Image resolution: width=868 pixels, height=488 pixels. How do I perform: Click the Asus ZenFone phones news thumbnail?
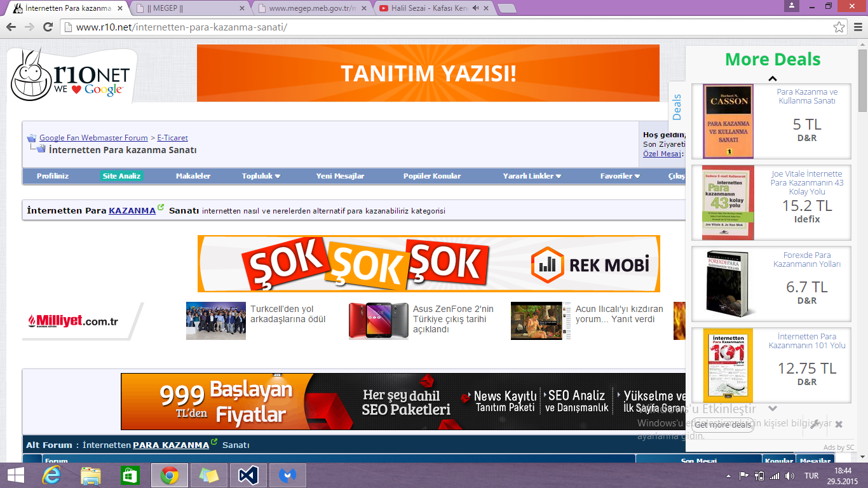coord(379,321)
